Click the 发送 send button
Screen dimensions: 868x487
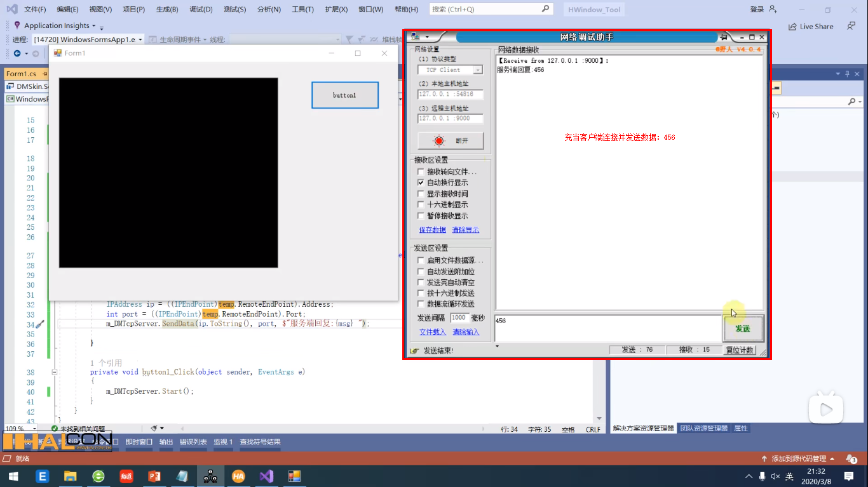[743, 328]
